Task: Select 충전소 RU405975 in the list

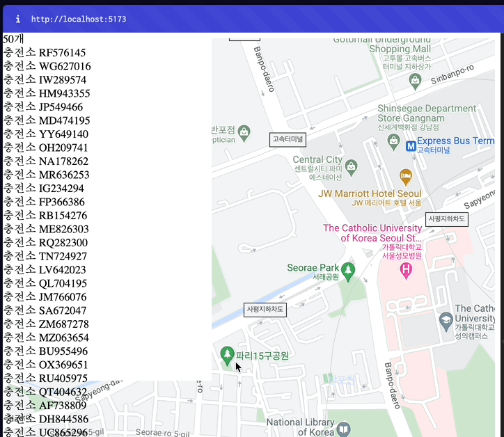Action: (45, 378)
